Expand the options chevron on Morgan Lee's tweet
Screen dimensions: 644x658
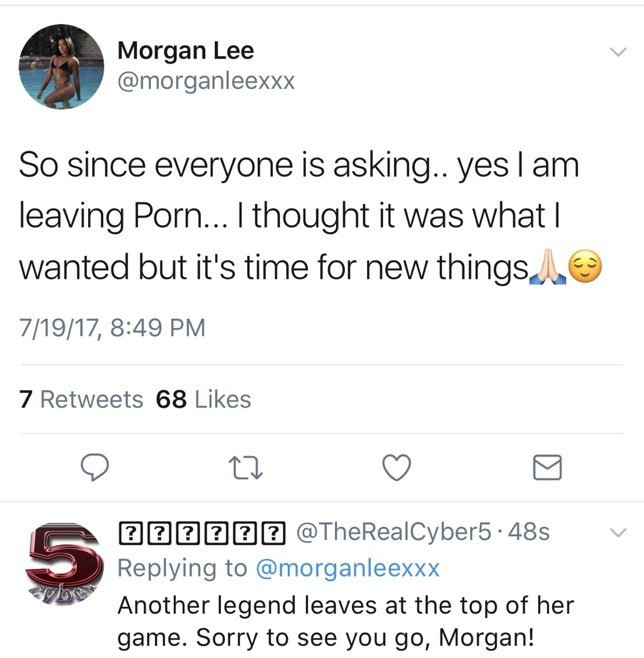point(618,52)
